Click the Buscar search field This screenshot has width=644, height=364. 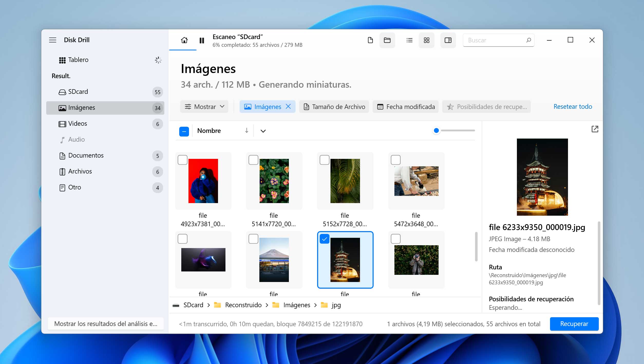tap(498, 40)
